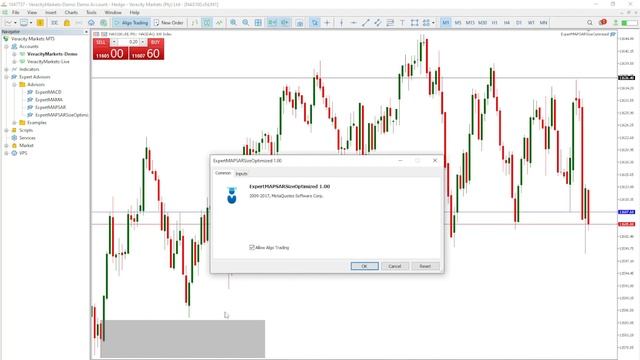Expand the Scripts tree node
The width and height of the screenshot is (640, 360).
pos(7,130)
